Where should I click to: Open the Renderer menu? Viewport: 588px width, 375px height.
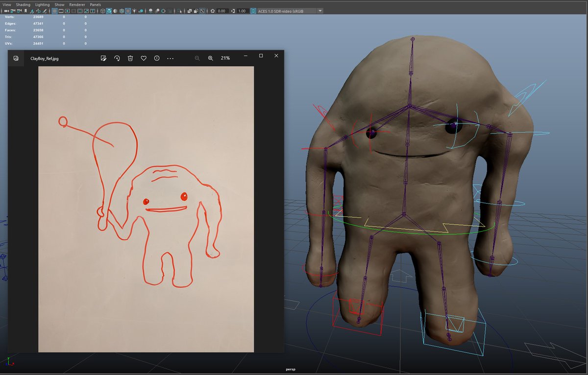click(77, 4)
